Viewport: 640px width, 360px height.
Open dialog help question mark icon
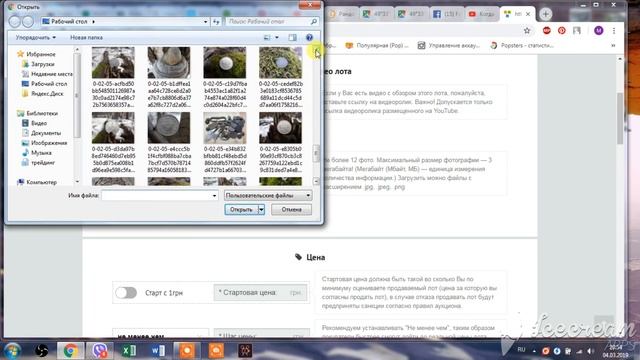tap(309, 38)
